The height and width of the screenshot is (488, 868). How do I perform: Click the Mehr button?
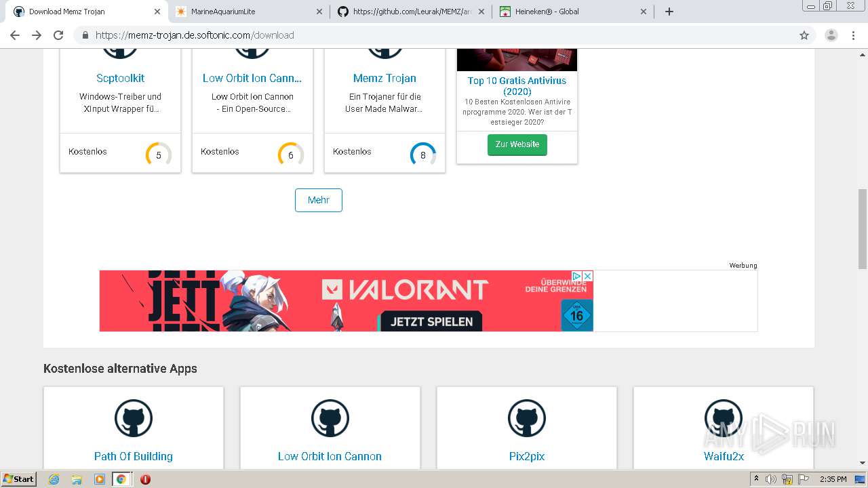pos(319,200)
